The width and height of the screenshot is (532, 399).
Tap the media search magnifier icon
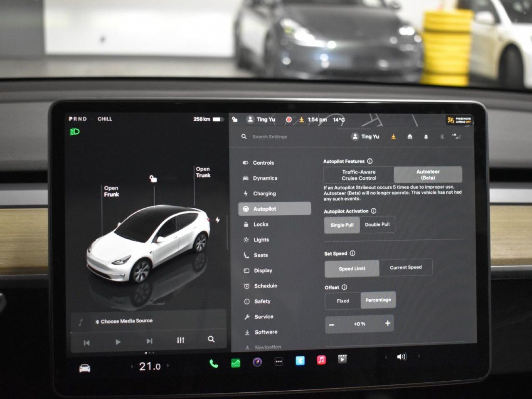211,339
